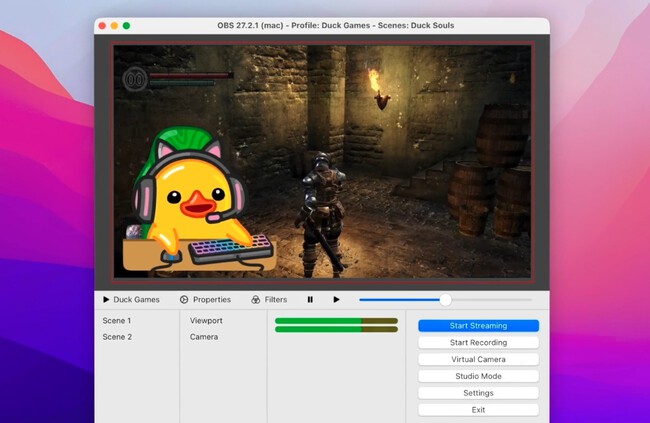Click the play icon next to pause
The width and height of the screenshot is (650, 423).
(336, 299)
